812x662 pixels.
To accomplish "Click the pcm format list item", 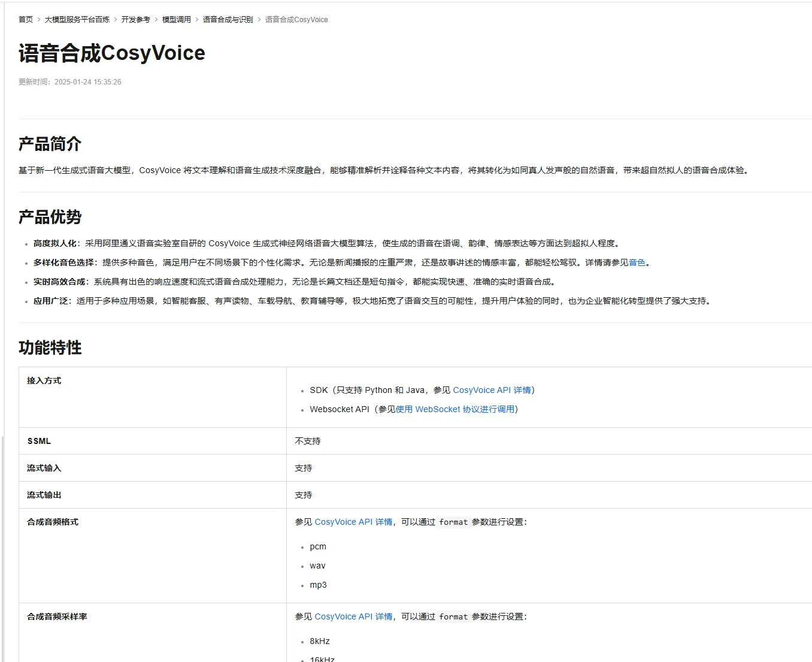I will click(318, 546).
